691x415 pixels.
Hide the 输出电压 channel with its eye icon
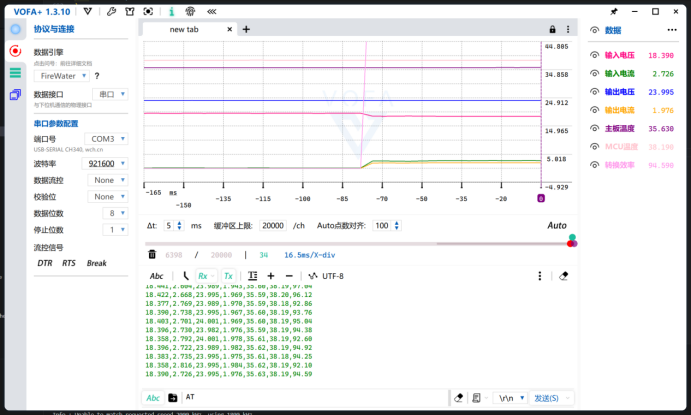click(x=594, y=92)
